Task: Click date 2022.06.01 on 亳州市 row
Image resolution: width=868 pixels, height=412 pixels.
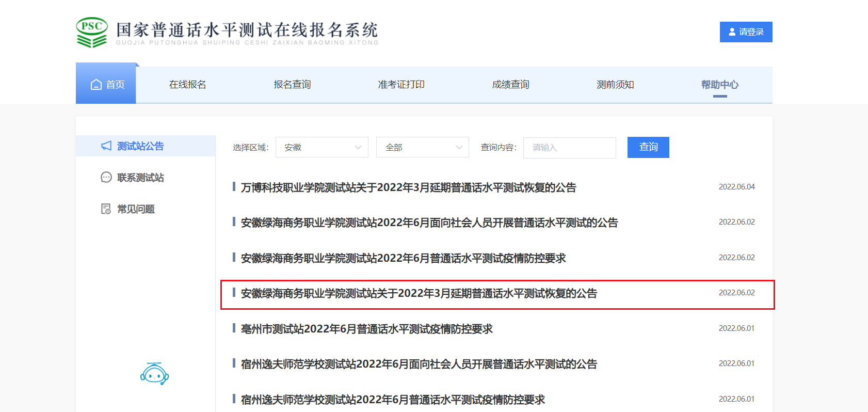Action: coord(736,328)
